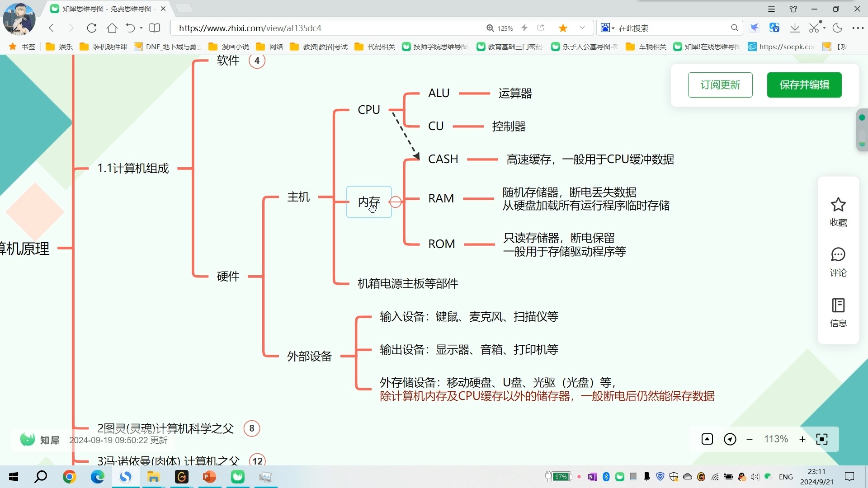The image size is (868, 488).
Task: Expand the 软件 node showing count 4
Action: (x=258, y=61)
